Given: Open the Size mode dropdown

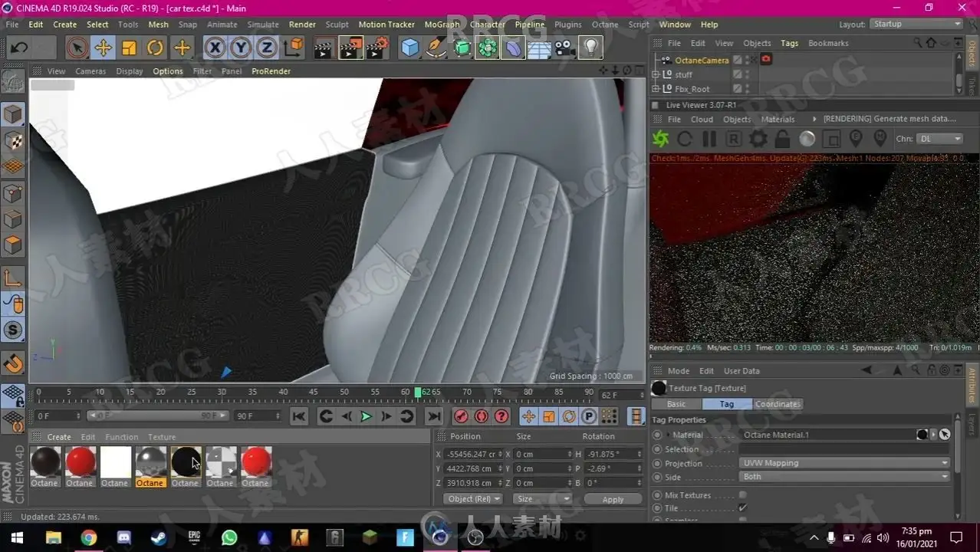Looking at the screenshot, I should [543, 499].
